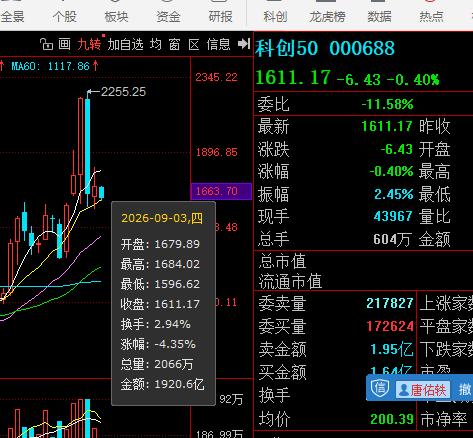This screenshot has height=438, width=473.
Task: Click the latest price 1611.17 -6.43 -0.40% header
Action: 347,78
